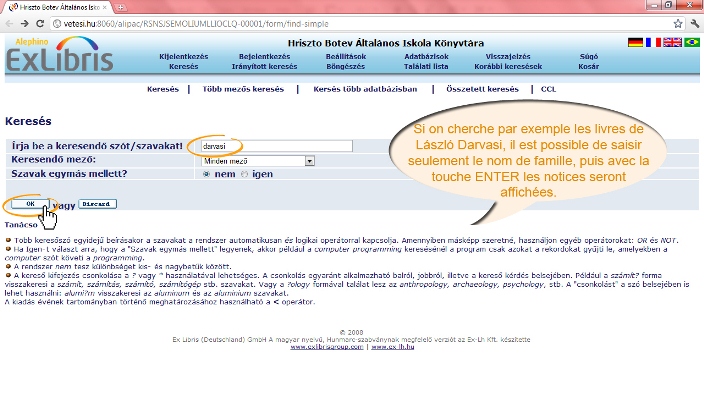Image resolution: width=704 pixels, height=396 pixels.
Task: Switch to the German language flag
Action: 635,43
